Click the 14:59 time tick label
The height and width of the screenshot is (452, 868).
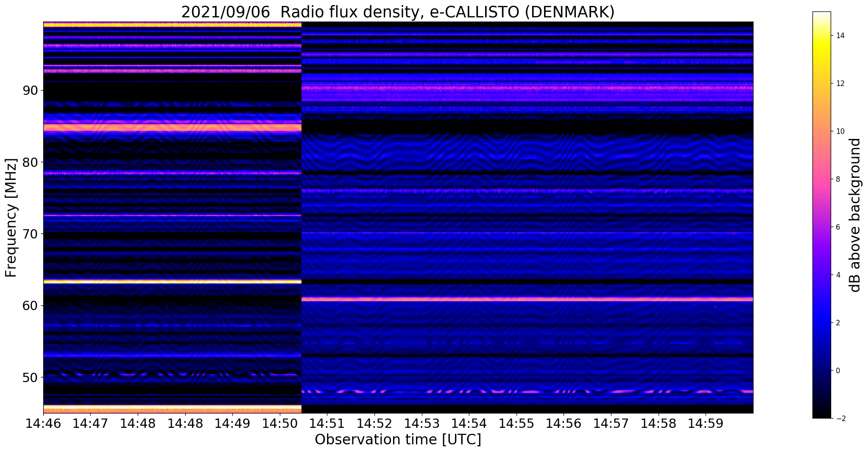coord(706,424)
